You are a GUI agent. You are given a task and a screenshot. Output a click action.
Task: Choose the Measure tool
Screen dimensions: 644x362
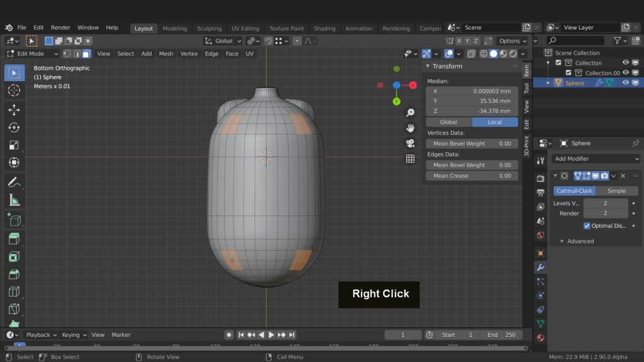(x=14, y=200)
